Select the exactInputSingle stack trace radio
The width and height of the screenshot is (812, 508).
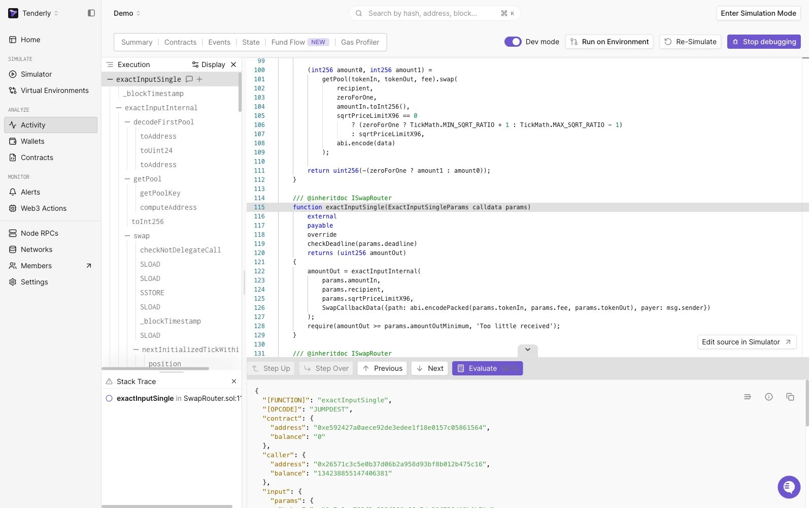109,398
